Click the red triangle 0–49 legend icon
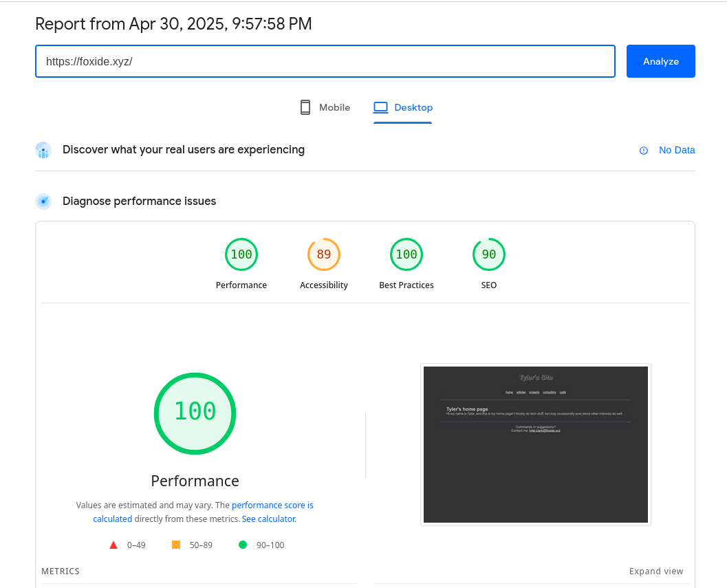This screenshot has height=588, width=727. 113,545
